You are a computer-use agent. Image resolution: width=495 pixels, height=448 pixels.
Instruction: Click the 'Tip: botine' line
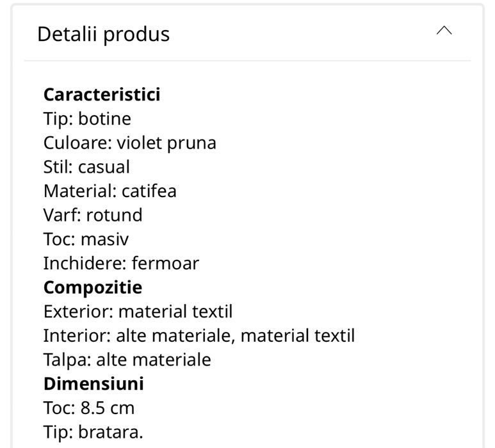87,119
